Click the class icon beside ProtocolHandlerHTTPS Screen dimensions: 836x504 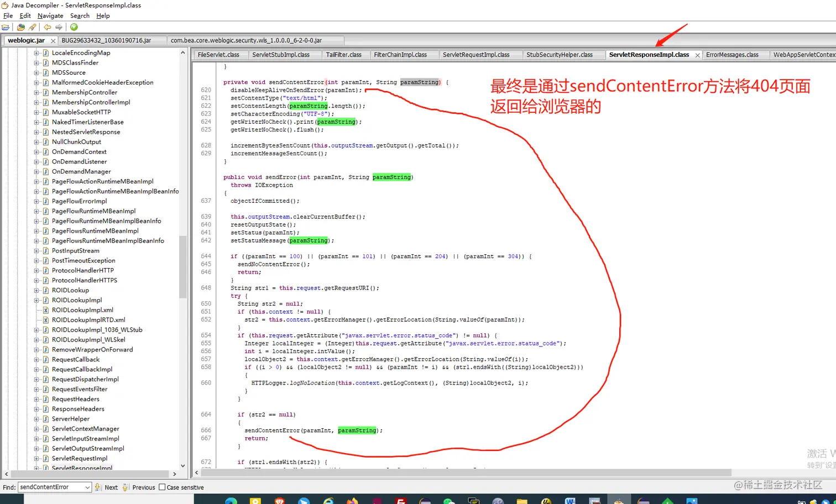(46, 281)
